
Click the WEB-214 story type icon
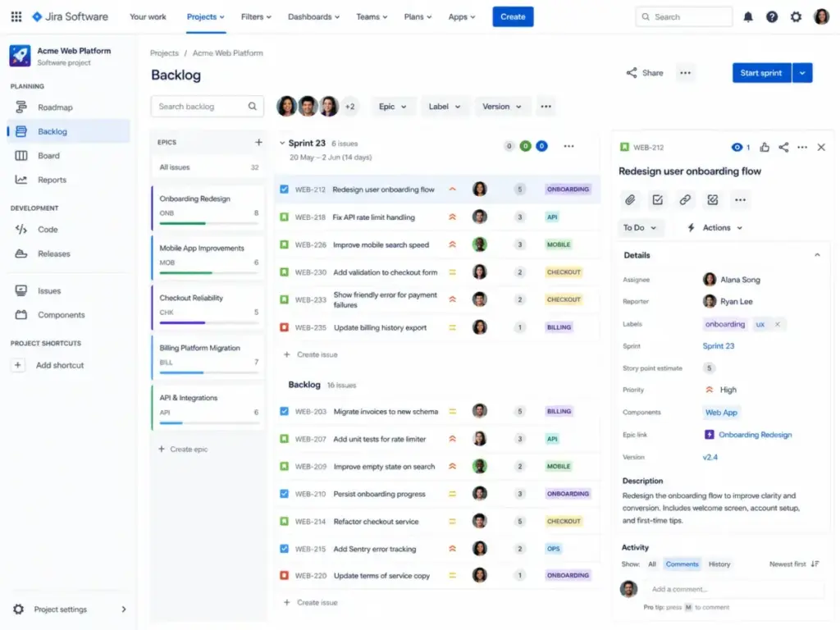click(284, 521)
